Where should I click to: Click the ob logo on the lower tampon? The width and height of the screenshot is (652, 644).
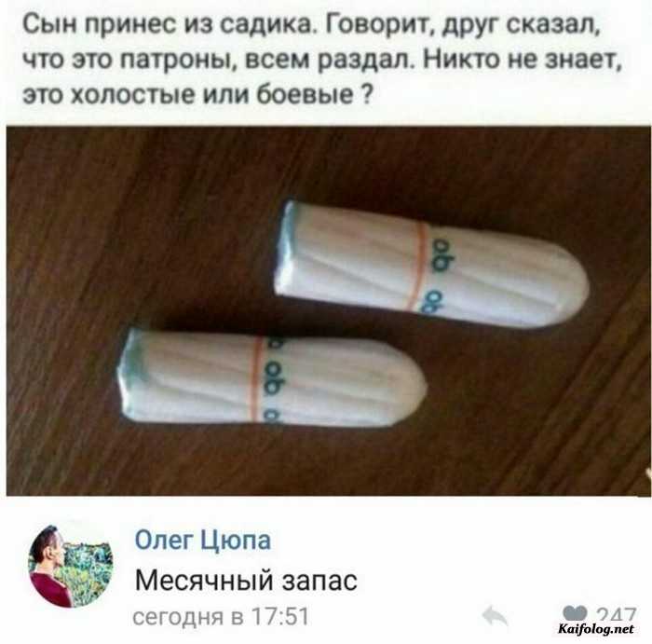coord(274,377)
